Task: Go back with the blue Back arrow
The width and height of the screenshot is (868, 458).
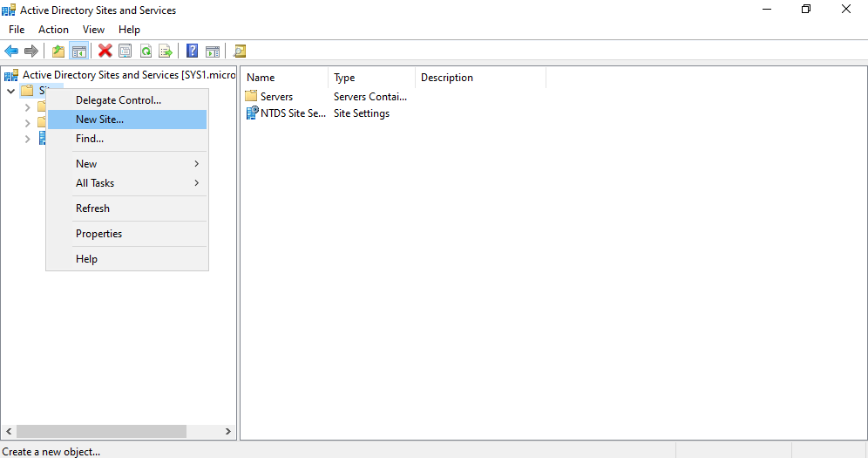Action: coord(11,51)
